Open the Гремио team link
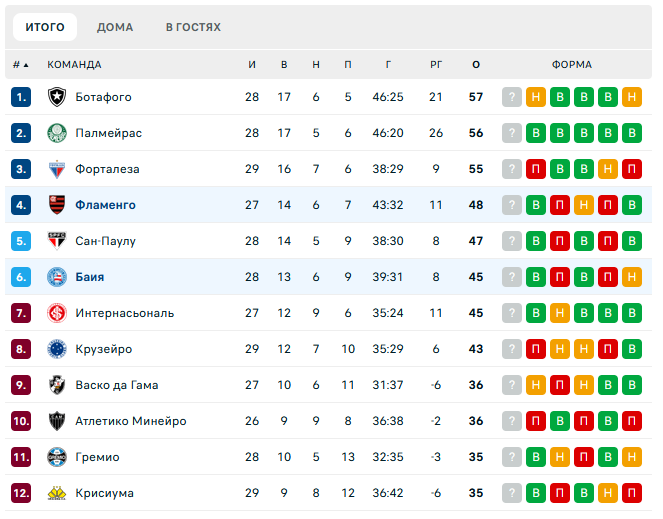The height and width of the screenshot is (519, 663). pyautogui.click(x=97, y=457)
